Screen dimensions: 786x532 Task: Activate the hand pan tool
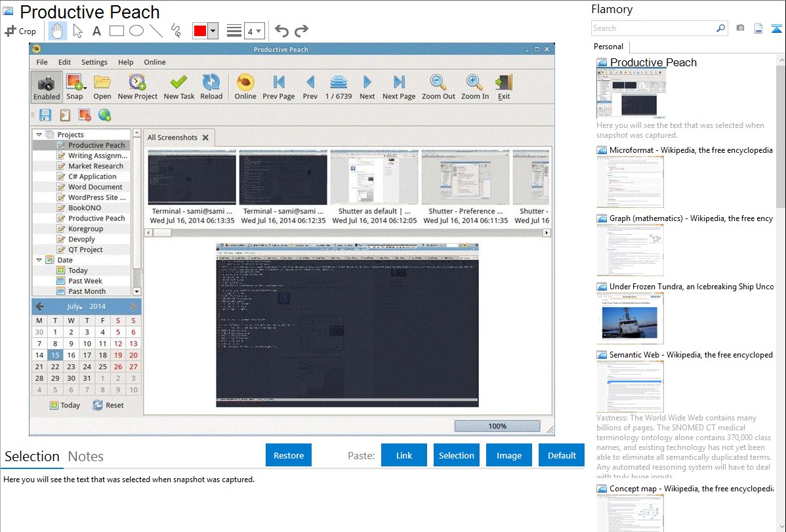(57, 31)
